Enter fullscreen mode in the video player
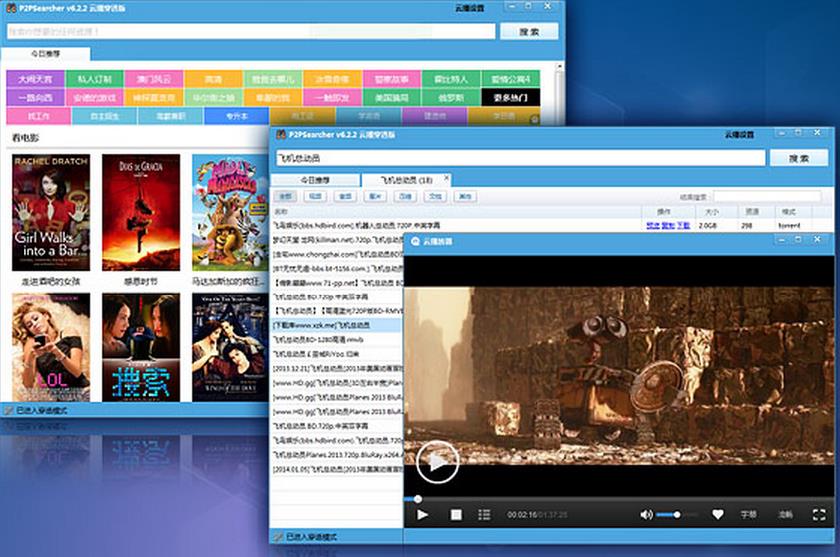 819,514
